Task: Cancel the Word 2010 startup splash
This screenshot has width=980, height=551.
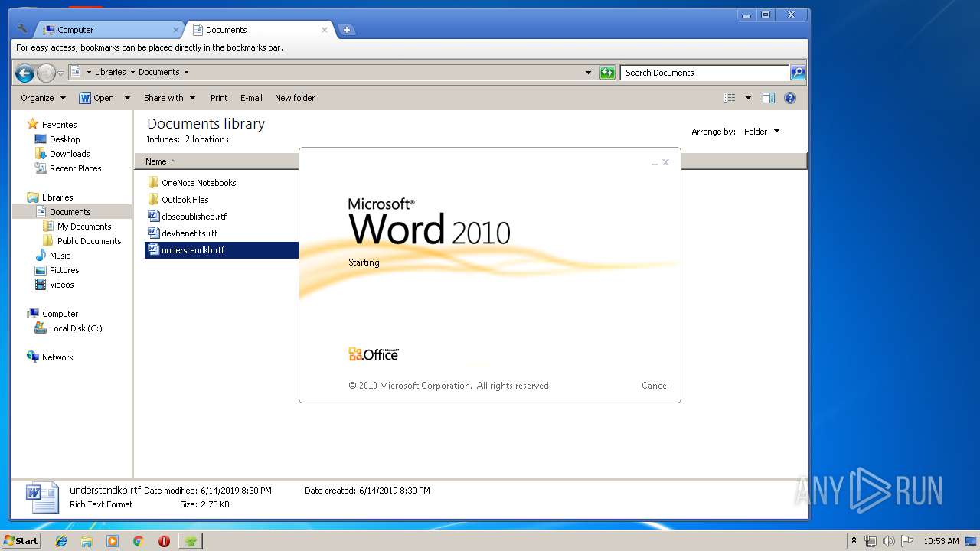Action: click(x=655, y=386)
